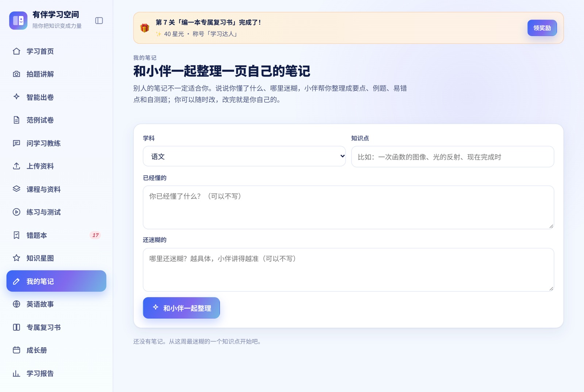The height and width of the screenshot is (392, 584).
Task: Click the pencil icon beside 我的笔记
Action: coord(16,281)
